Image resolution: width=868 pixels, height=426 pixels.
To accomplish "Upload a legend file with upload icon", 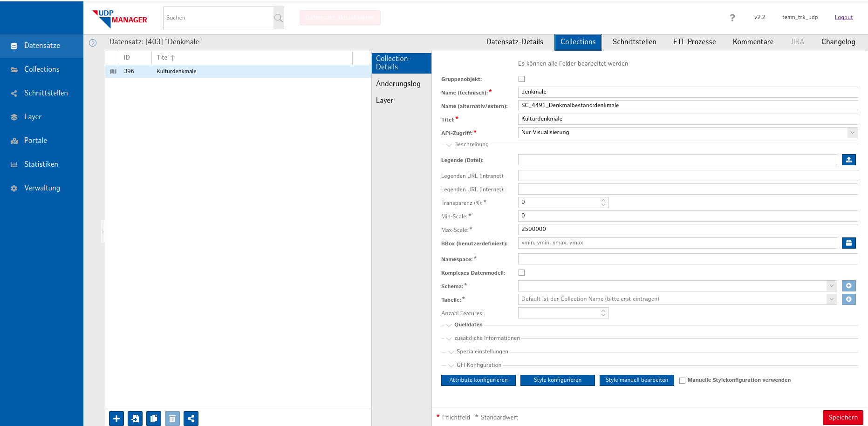I will [x=848, y=160].
